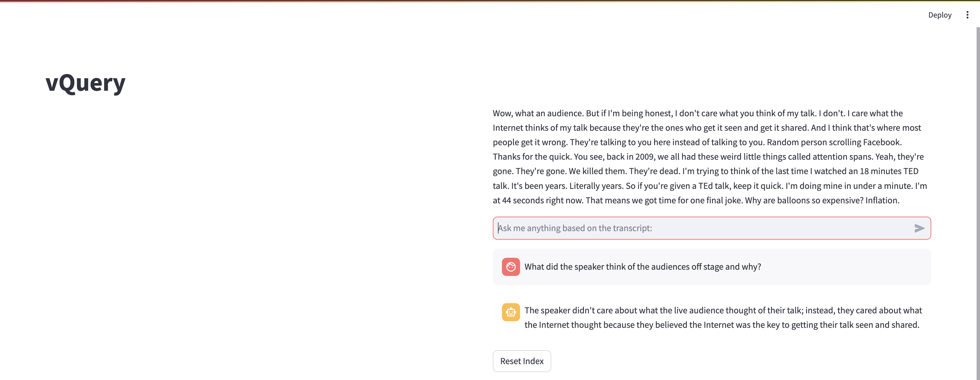Click 'Why are balloons so expensive?' text
Image resolution: width=980 pixels, height=380 pixels.
[804, 200]
